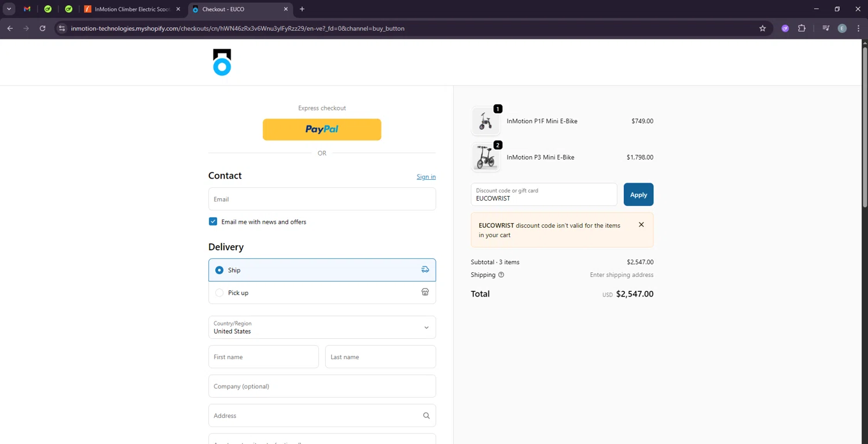Switch to the first green checkmark tab

[x=48, y=9]
